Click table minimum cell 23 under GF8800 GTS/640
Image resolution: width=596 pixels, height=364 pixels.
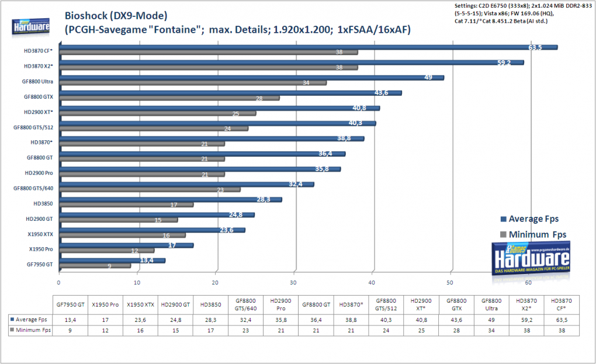[x=245, y=331]
